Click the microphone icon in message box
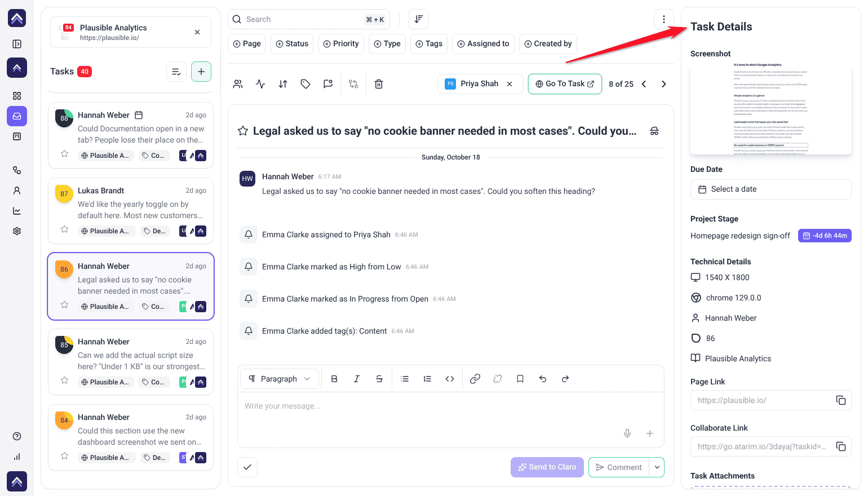 627,433
